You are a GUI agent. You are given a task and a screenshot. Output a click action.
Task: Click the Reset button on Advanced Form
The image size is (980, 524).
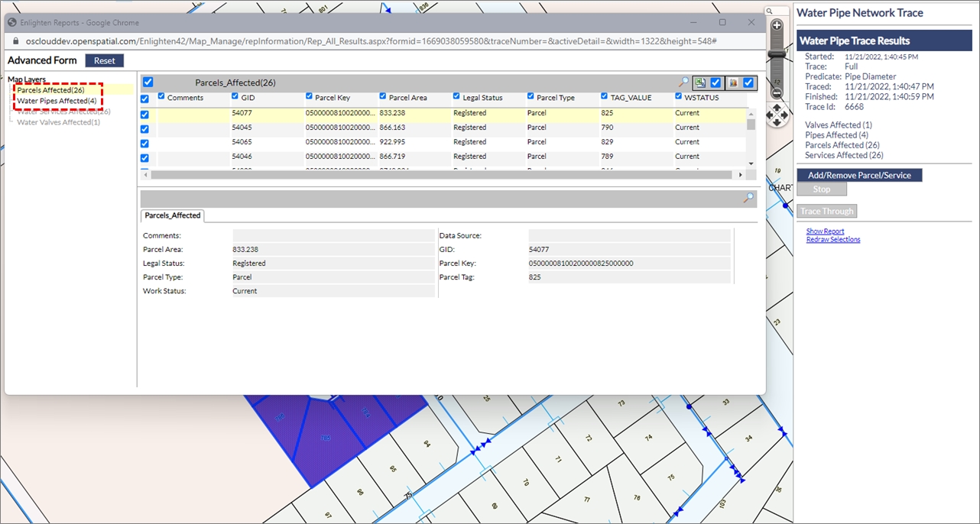104,60
